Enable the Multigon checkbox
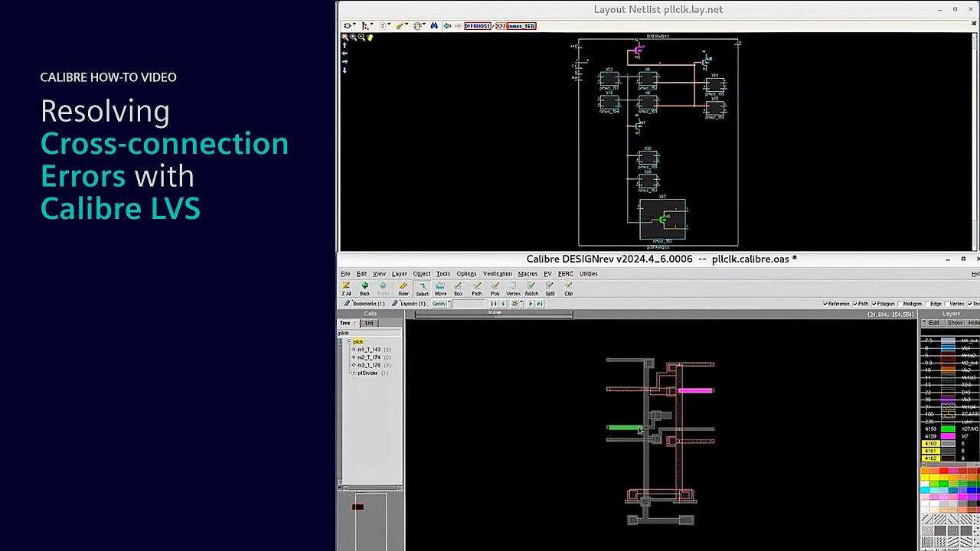 (900, 304)
